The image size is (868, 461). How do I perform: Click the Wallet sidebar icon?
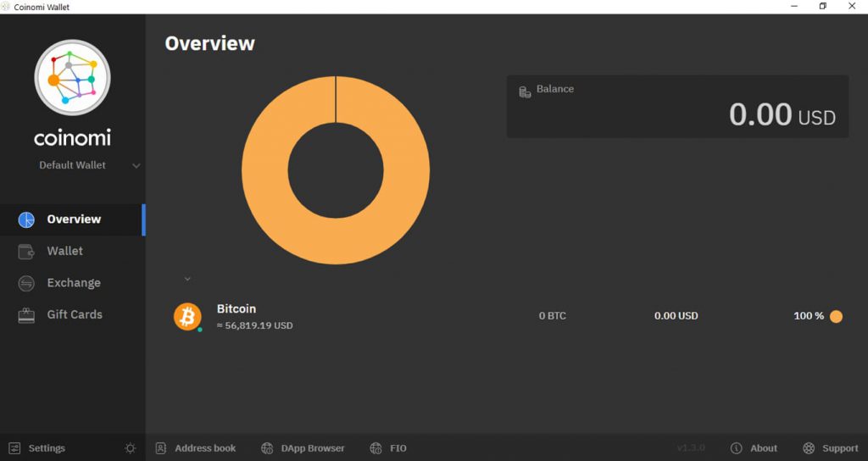click(26, 252)
